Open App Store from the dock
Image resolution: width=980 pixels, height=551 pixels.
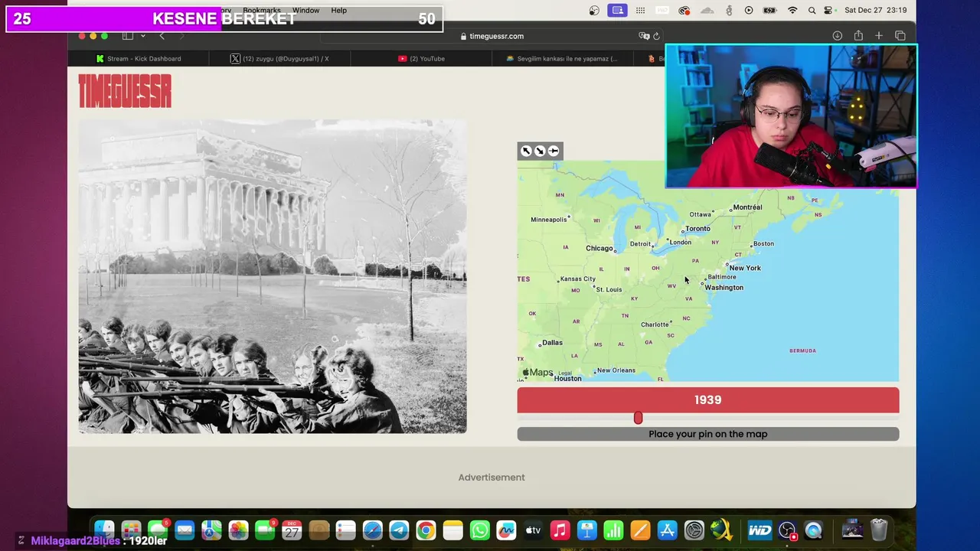[667, 530]
